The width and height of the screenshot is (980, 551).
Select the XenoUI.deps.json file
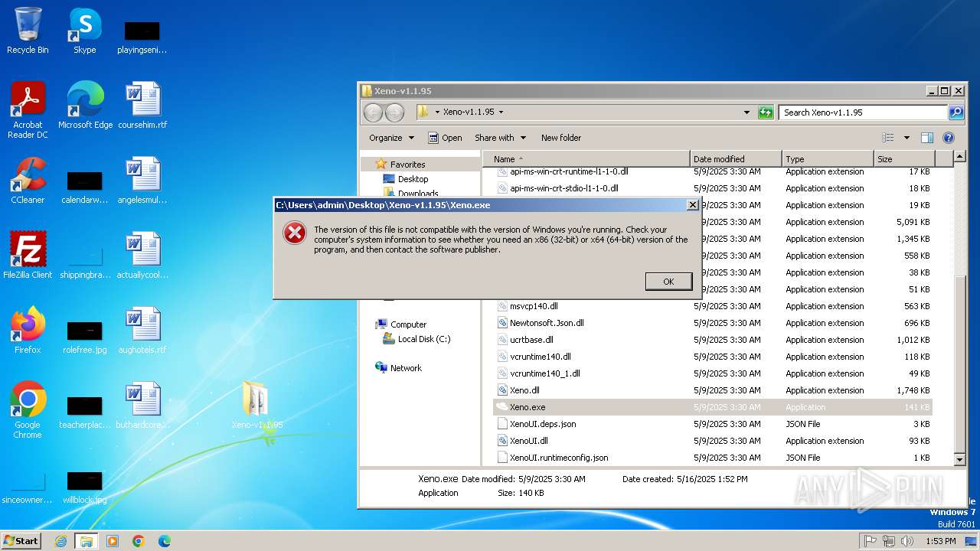coord(543,424)
